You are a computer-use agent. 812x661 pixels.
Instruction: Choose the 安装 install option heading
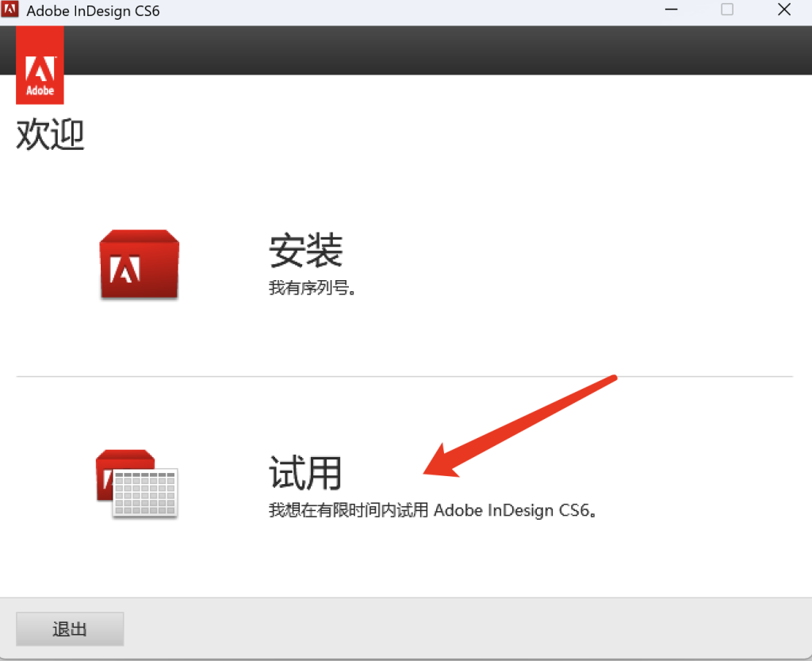click(x=305, y=251)
